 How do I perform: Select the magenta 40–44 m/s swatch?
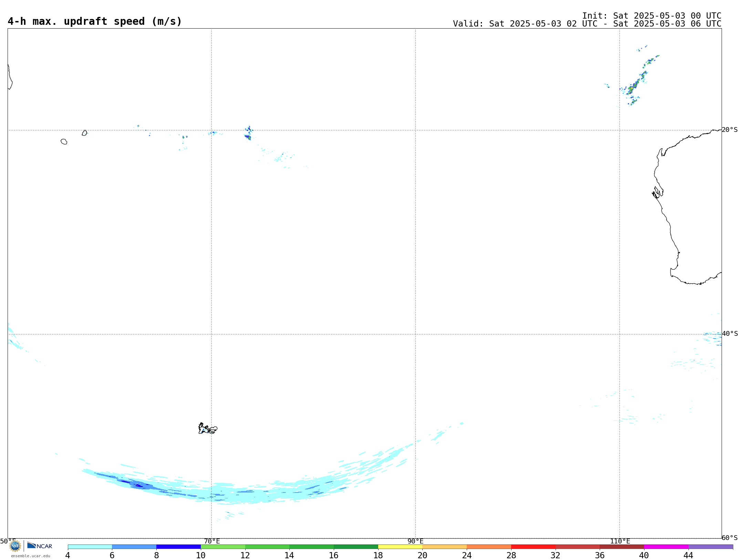[x=666, y=547]
